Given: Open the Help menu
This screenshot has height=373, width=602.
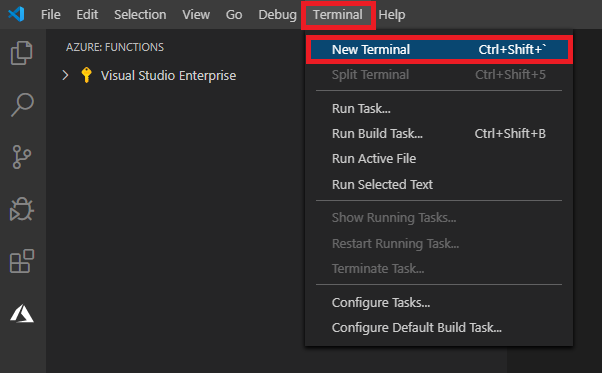Looking at the screenshot, I should pos(392,15).
